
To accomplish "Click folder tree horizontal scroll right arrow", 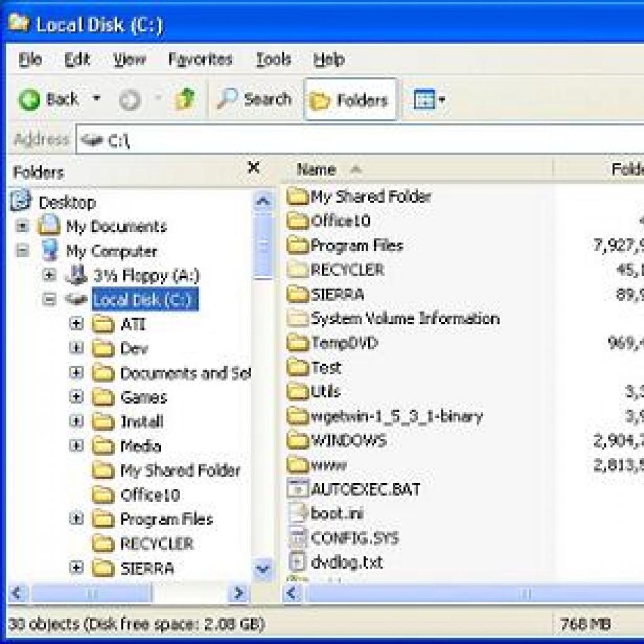I will (x=239, y=593).
